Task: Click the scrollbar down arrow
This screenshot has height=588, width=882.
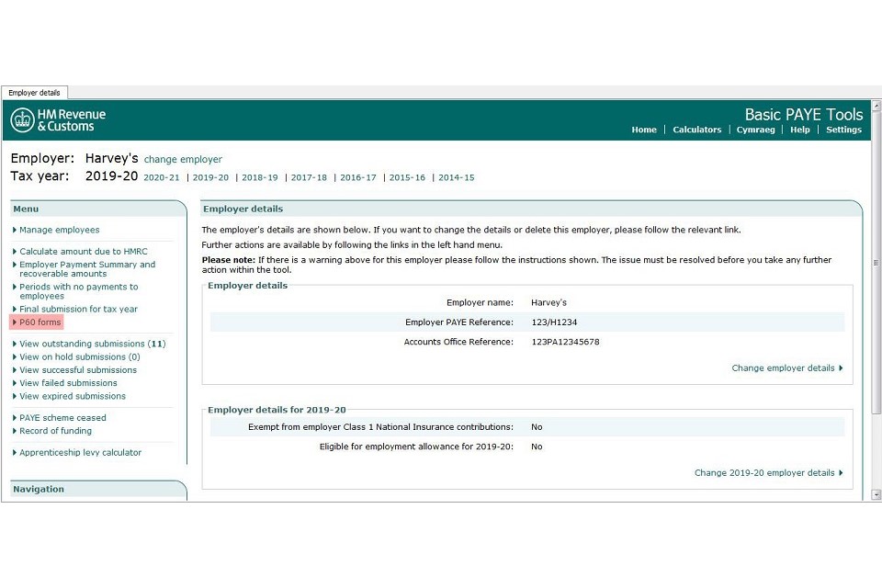Action: [x=876, y=494]
